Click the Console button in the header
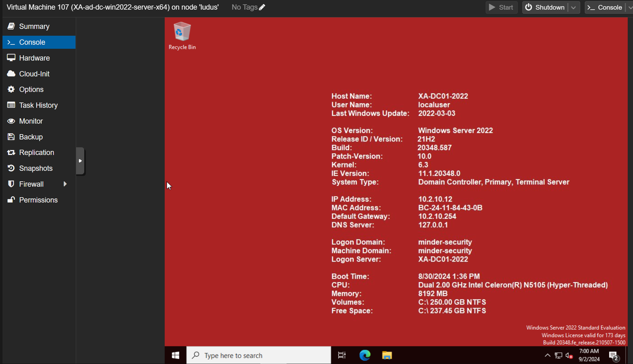 (604, 7)
